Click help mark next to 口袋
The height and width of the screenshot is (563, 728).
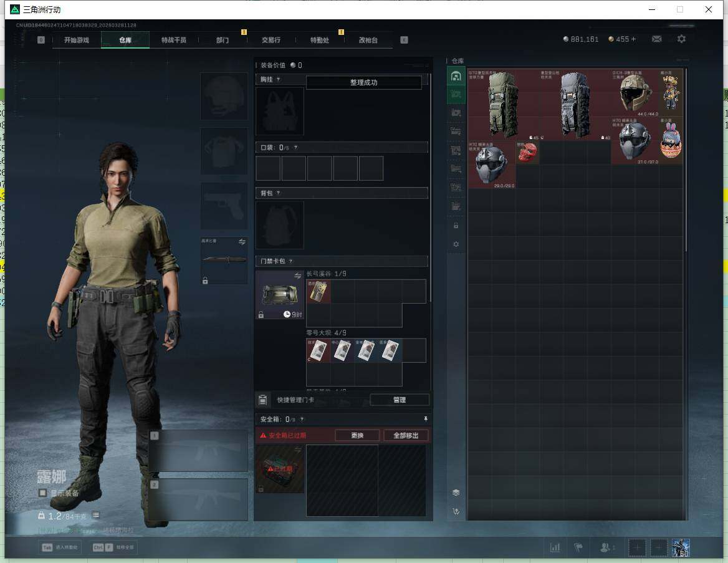[295, 147]
